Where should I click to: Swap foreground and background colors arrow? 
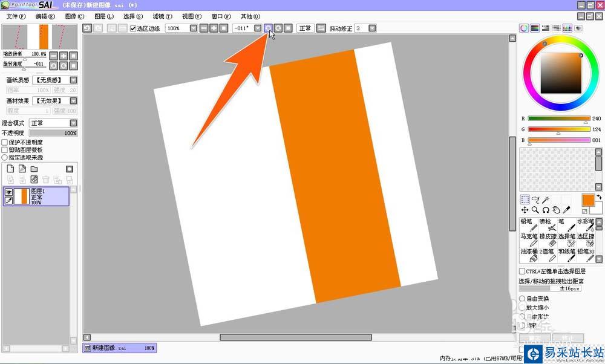coord(598,197)
